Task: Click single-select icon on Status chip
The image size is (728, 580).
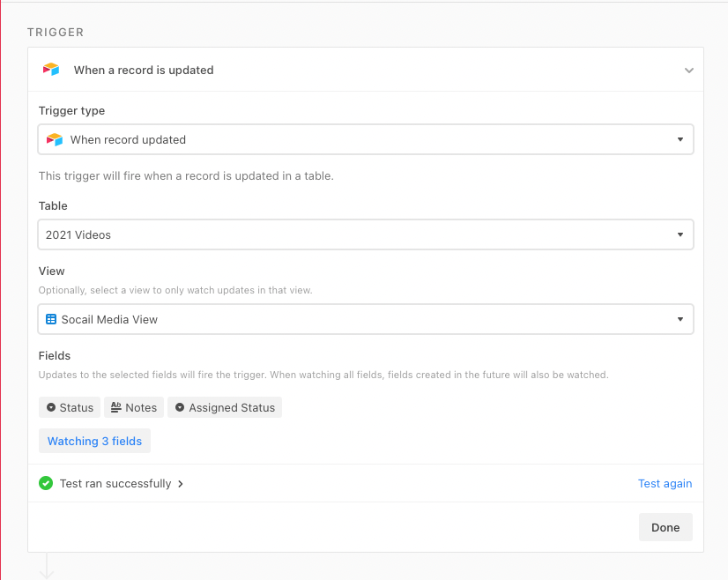Action: point(51,407)
